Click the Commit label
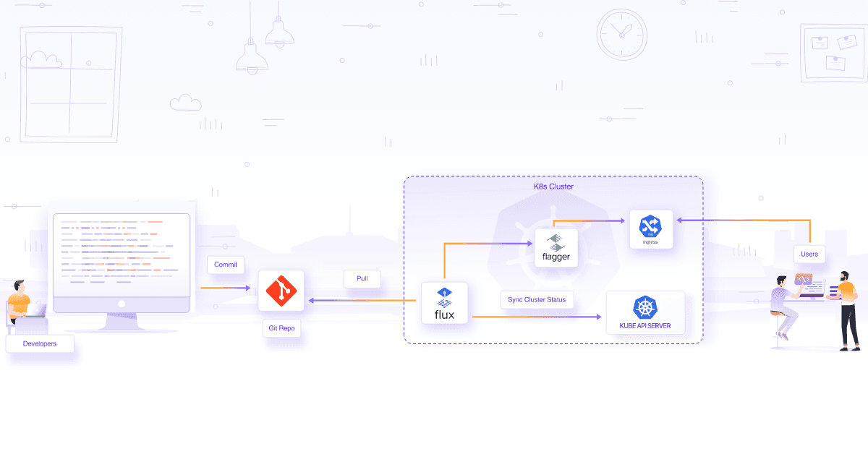Viewport: 868px width, 454px height. click(x=226, y=265)
